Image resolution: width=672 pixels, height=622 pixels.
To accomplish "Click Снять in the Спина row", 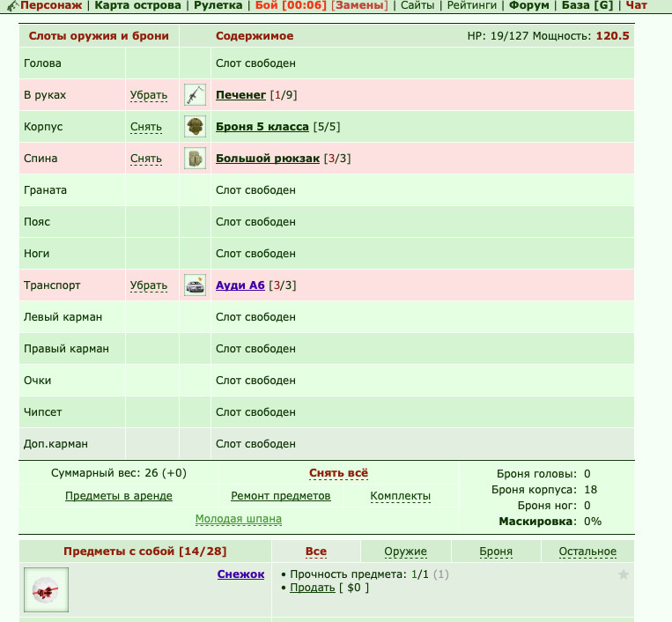I will (146, 159).
